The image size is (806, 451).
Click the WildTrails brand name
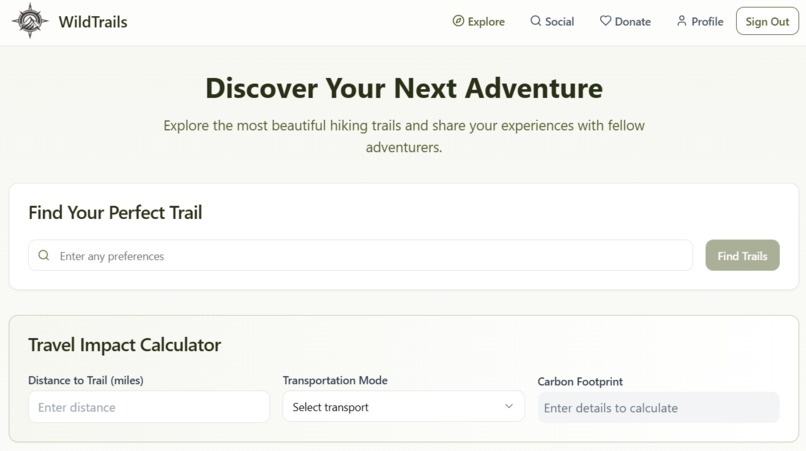pyautogui.click(x=93, y=22)
